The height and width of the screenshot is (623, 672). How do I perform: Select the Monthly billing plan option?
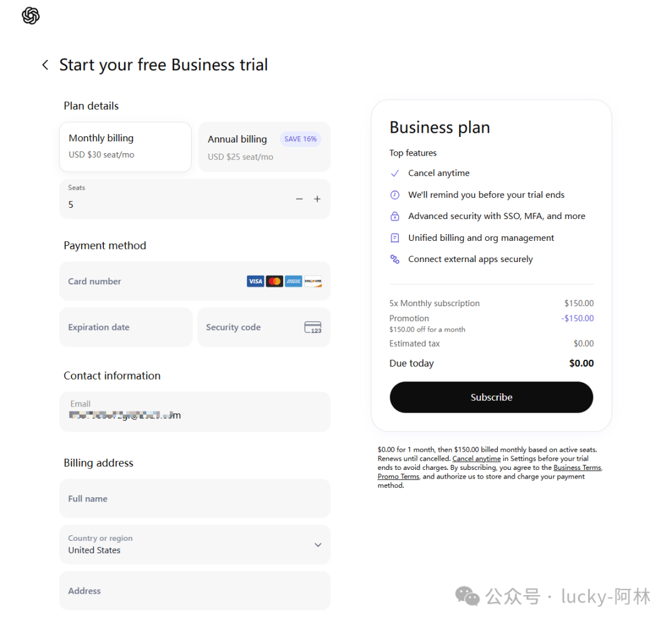125,147
